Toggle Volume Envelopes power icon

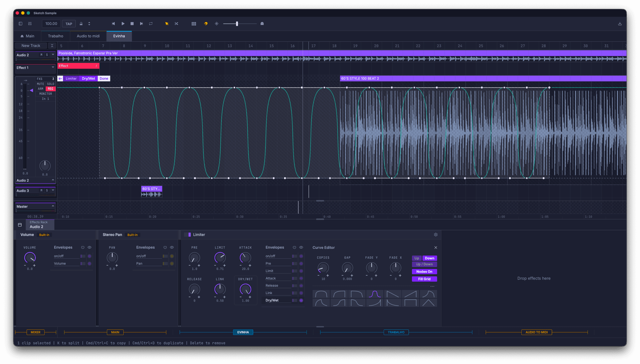click(x=83, y=247)
